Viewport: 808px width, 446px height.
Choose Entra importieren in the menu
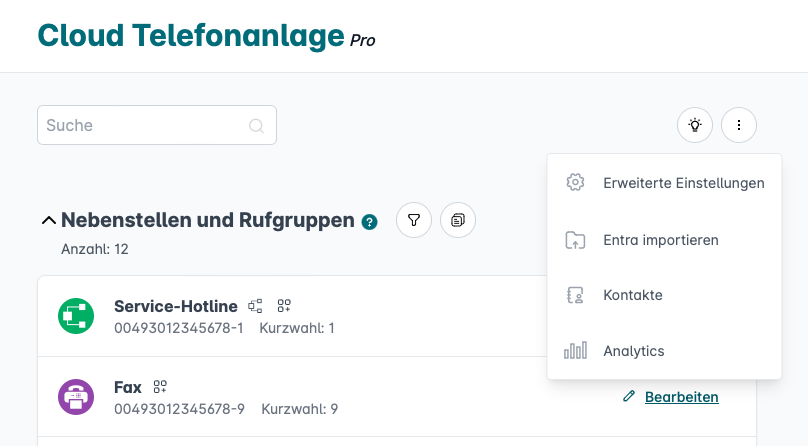click(660, 240)
